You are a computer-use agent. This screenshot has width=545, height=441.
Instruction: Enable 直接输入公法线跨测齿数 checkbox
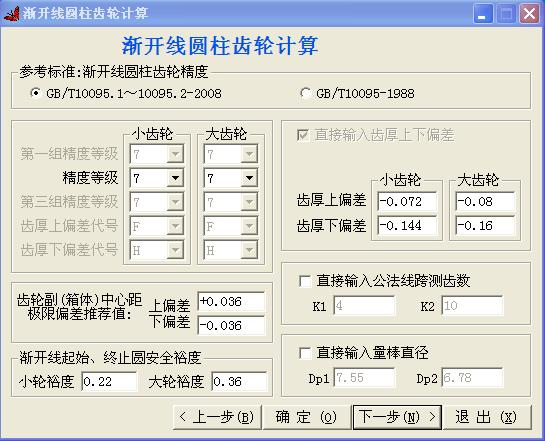pyautogui.click(x=305, y=281)
